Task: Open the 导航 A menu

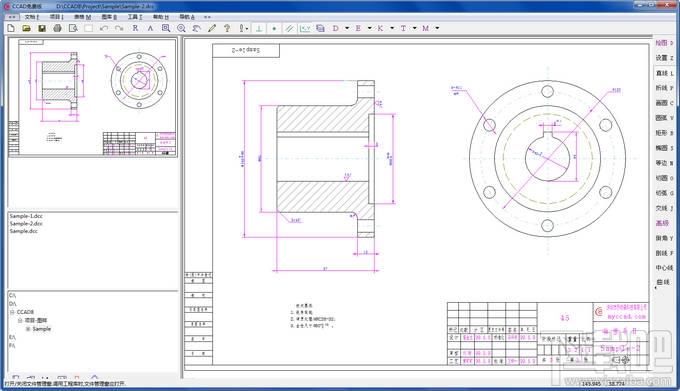Action: (x=187, y=17)
